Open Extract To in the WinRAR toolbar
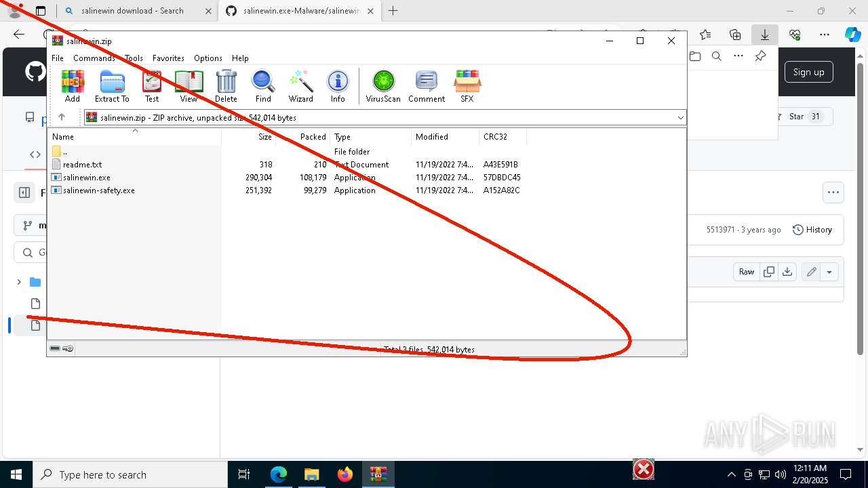 coord(112,85)
